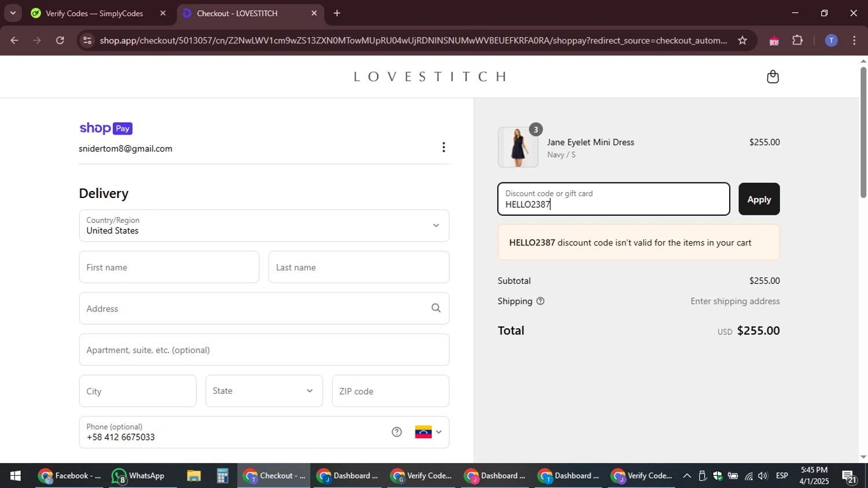
Task: Open the browser extensions puzzle icon
Action: click(x=797, y=41)
